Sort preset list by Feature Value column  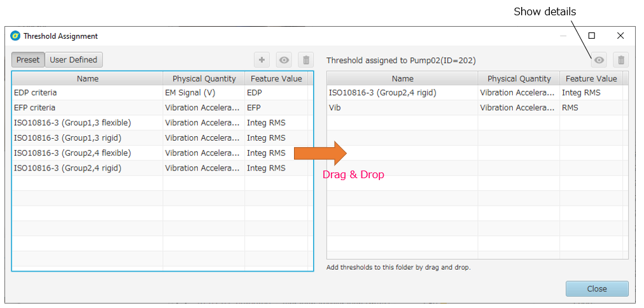click(276, 79)
